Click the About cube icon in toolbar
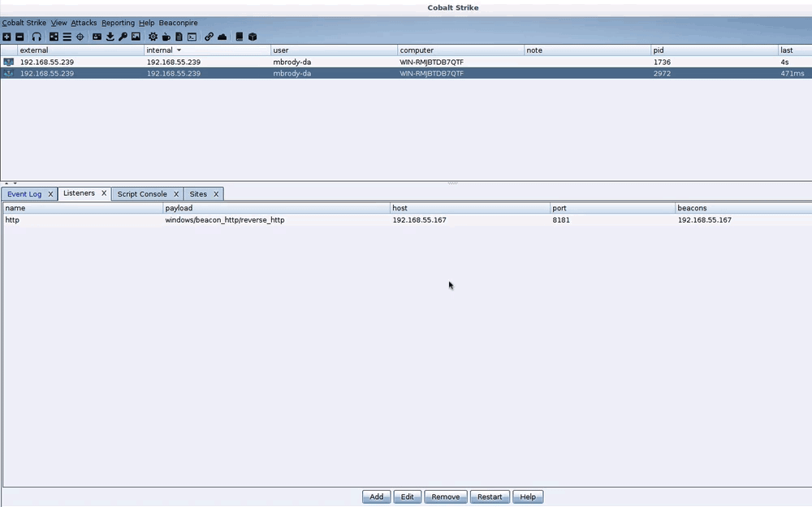The height and width of the screenshot is (507, 812). pyautogui.click(x=253, y=37)
